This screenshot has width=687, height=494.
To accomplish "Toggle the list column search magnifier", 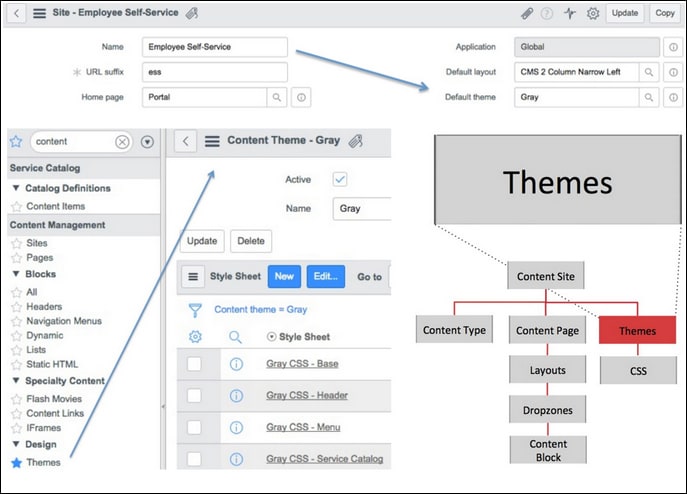I will (x=235, y=337).
